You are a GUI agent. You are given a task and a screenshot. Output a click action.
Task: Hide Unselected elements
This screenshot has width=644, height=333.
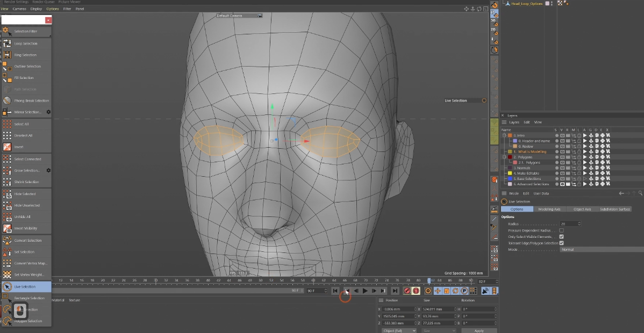(x=26, y=205)
